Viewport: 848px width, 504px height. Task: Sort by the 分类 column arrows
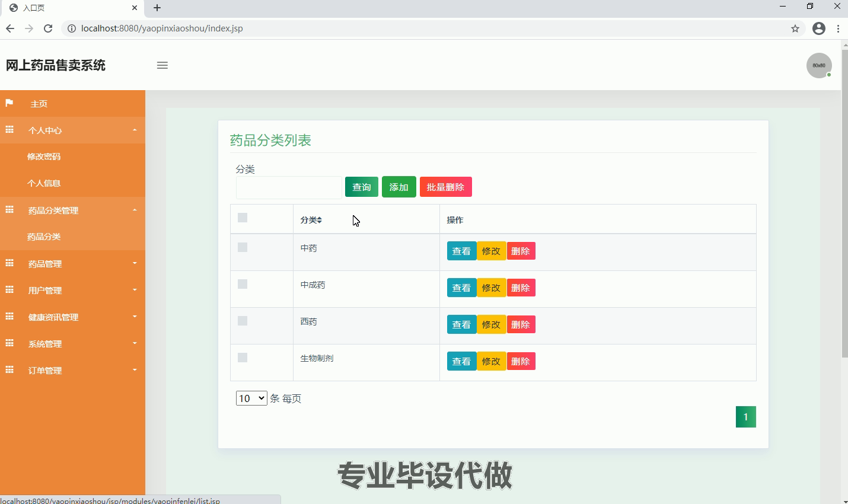pyautogui.click(x=319, y=220)
